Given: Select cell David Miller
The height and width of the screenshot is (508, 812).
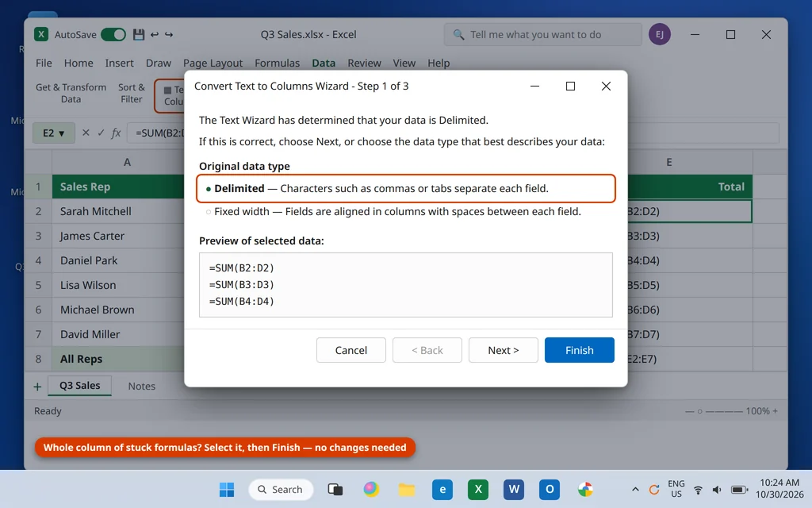Looking at the screenshot, I should (x=119, y=334).
